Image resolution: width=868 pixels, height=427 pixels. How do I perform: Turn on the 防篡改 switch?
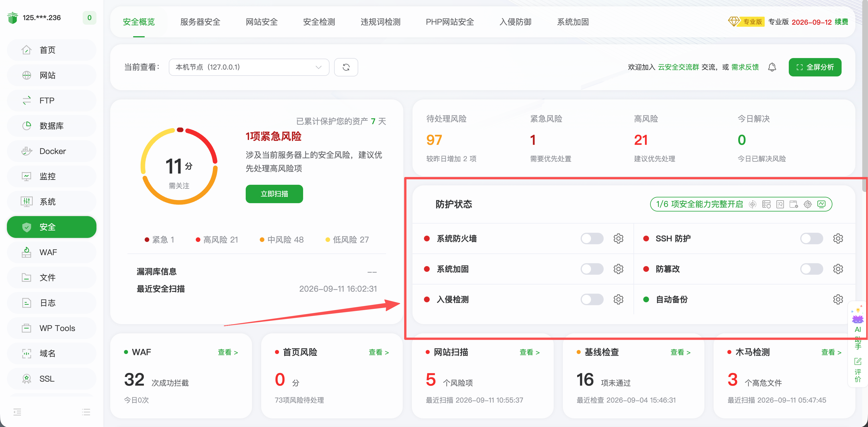pos(811,269)
